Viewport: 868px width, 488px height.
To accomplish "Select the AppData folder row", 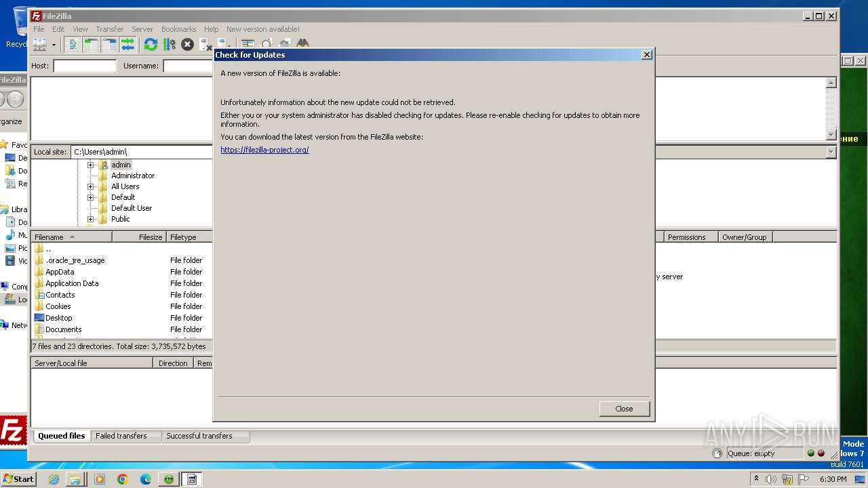I will point(122,272).
